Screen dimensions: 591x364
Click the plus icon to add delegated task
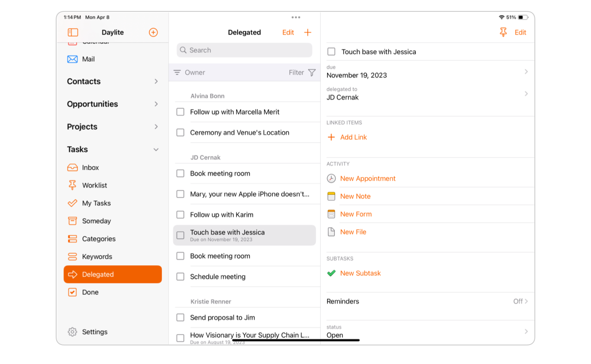coord(308,33)
